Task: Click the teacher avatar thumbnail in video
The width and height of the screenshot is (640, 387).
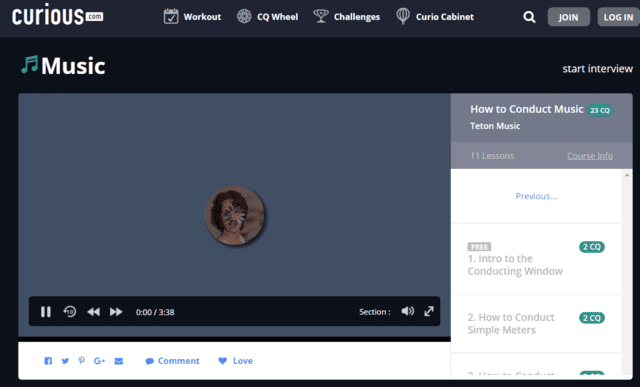Action: coord(235,215)
